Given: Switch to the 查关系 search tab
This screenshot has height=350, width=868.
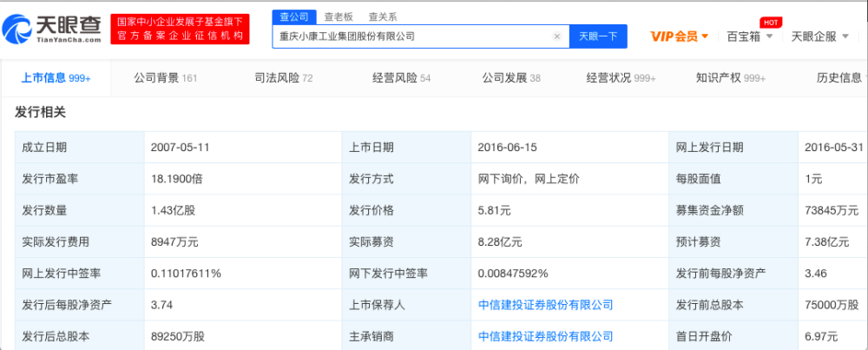Looking at the screenshot, I should [383, 17].
